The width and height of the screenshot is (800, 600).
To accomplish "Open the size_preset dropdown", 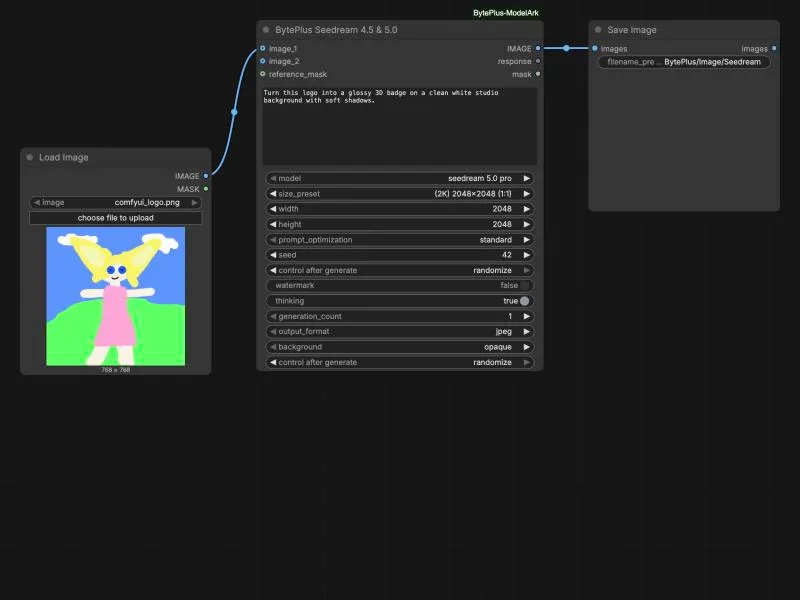I will point(399,193).
